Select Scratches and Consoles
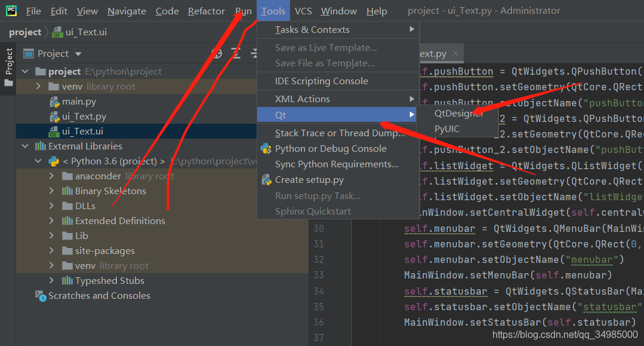The image size is (644, 346). click(99, 295)
